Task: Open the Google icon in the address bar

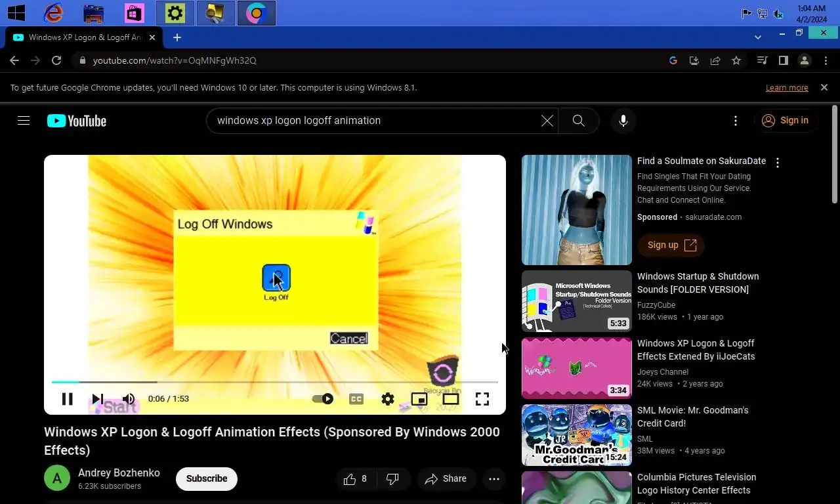Action: click(673, 60)
